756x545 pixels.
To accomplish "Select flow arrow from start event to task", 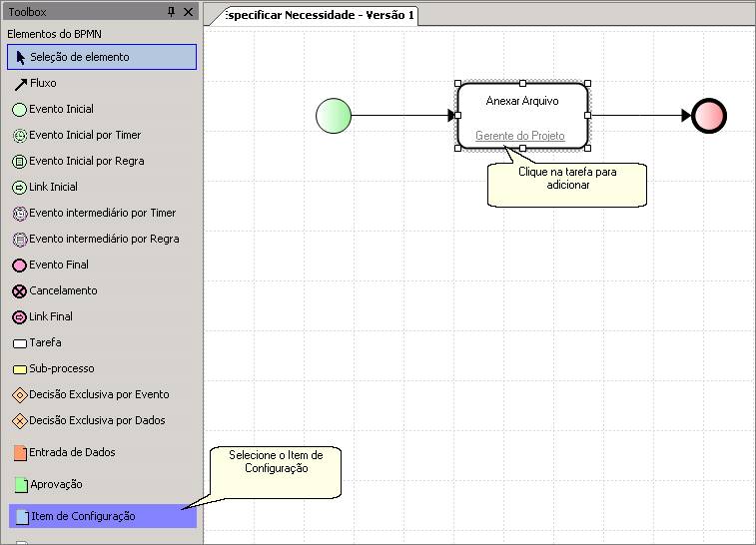I will [x=403, y=116].
